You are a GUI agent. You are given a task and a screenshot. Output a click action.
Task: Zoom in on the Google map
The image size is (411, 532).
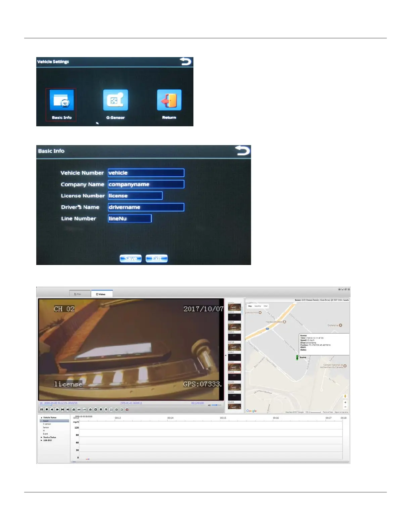tap(345, 402)
